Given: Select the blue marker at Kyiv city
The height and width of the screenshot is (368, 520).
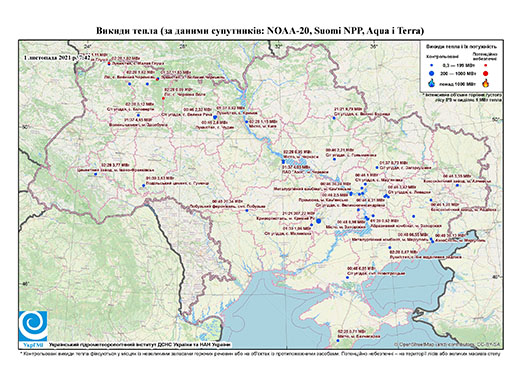Looking at the screenshot, I should [247, 122].
